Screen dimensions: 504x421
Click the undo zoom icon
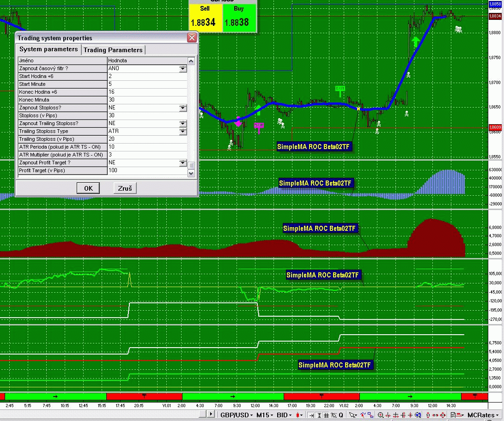coord(418,415)
